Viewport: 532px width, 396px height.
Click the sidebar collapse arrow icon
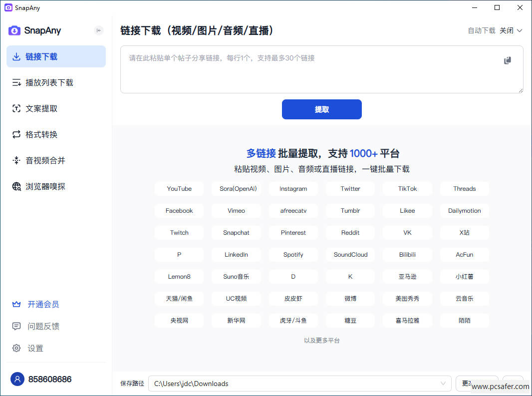click(99, 30)
